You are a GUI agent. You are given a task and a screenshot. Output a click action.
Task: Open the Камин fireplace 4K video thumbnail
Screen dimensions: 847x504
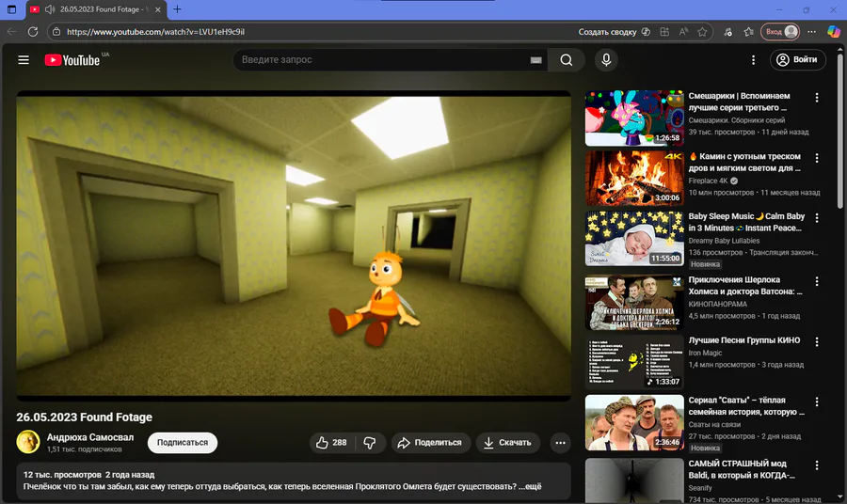pyautogui.click(x=634, y=178)
